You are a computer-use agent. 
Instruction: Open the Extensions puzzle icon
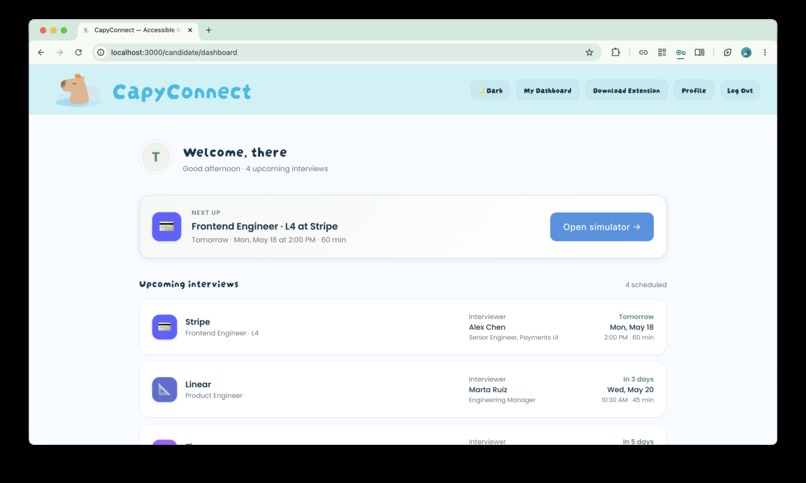click(x=615, y=52)
